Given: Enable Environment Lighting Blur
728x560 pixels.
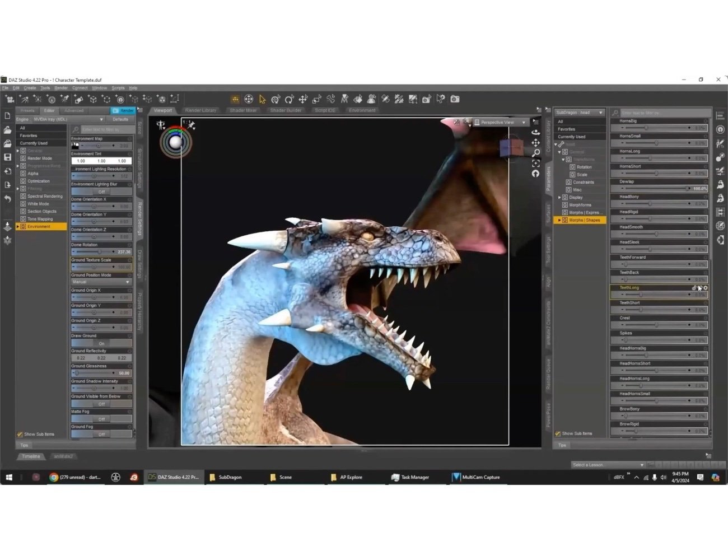Looking at the screenshot, I should [101, 192].
